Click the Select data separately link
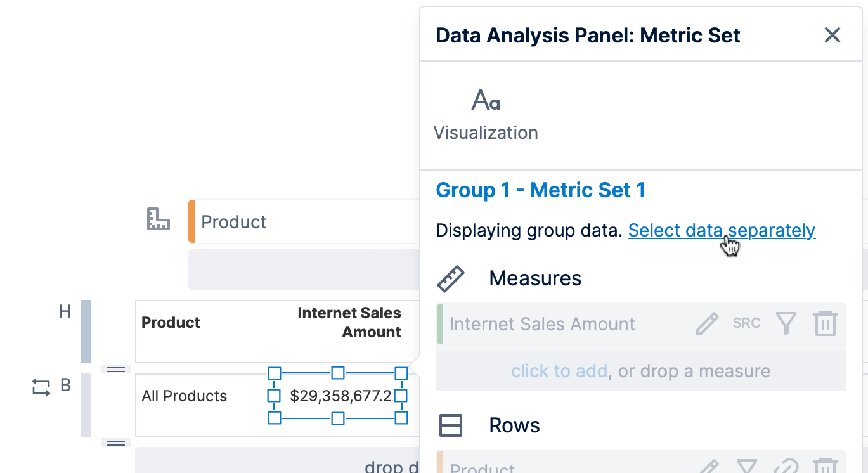Screen dimensions: 868x473 coord(722,230)
